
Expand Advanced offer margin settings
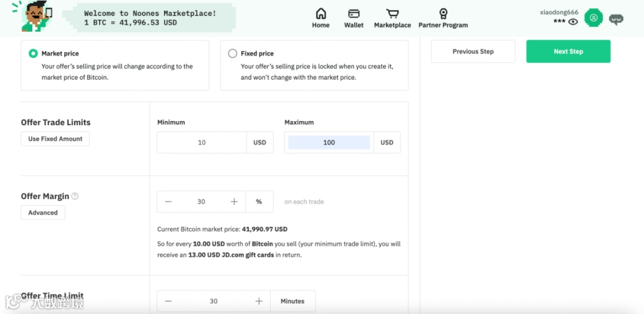pyautogui.click(x=43, y=213)
